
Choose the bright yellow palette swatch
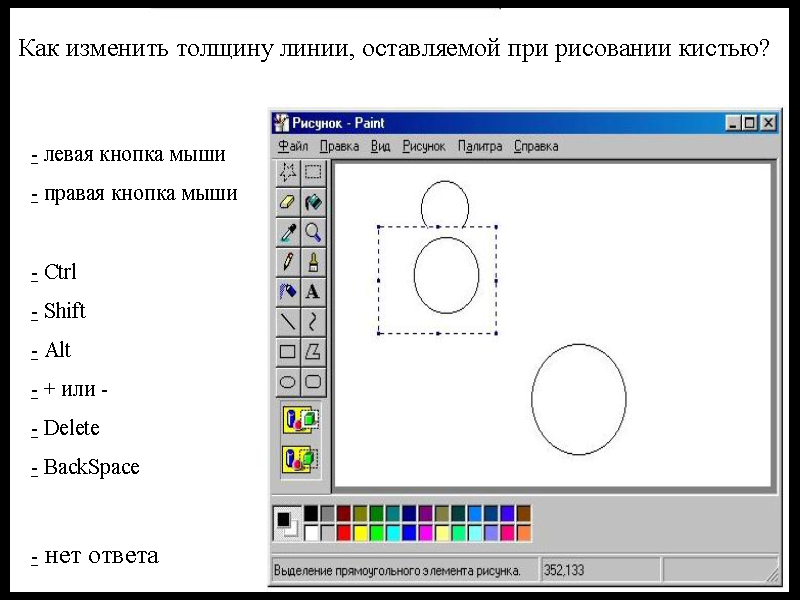coord(360,533)
